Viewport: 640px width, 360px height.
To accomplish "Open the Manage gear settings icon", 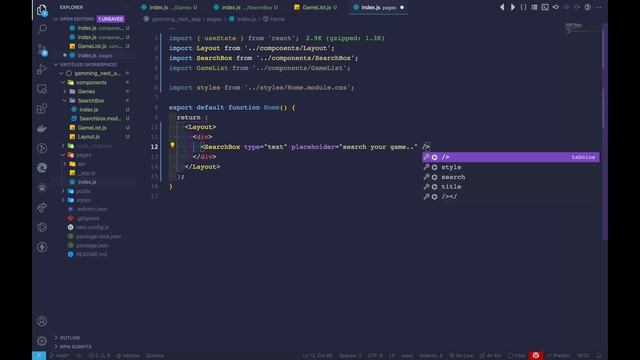I will coord(42,341).
